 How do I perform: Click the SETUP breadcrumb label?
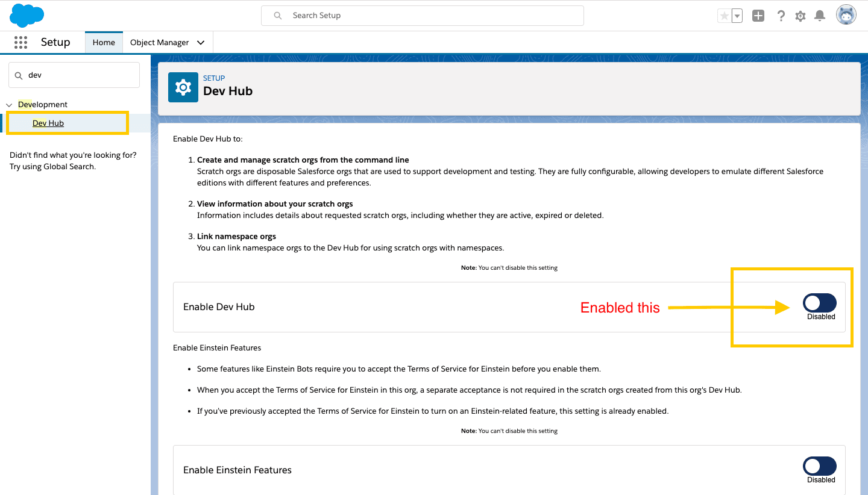214,78
